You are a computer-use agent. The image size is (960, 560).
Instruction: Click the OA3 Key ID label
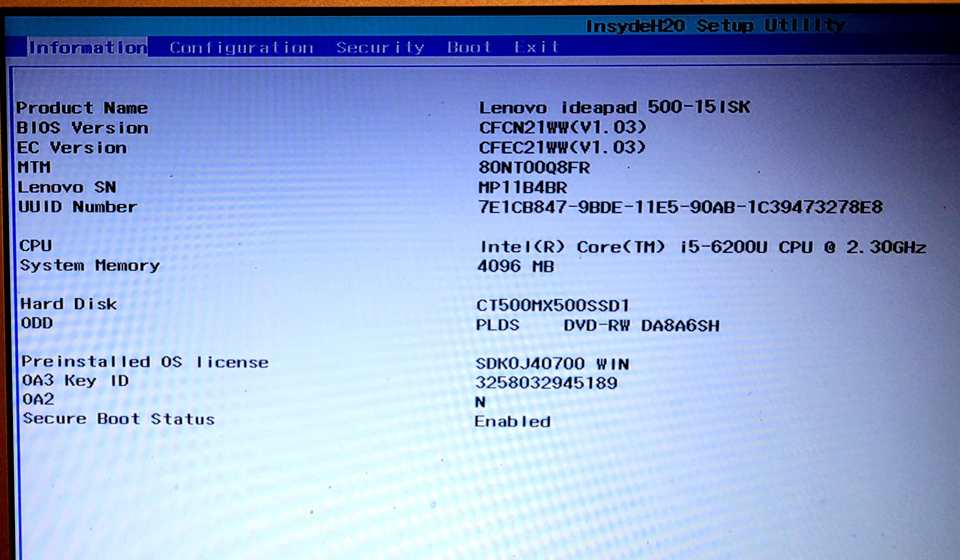(x=76, y=381)
